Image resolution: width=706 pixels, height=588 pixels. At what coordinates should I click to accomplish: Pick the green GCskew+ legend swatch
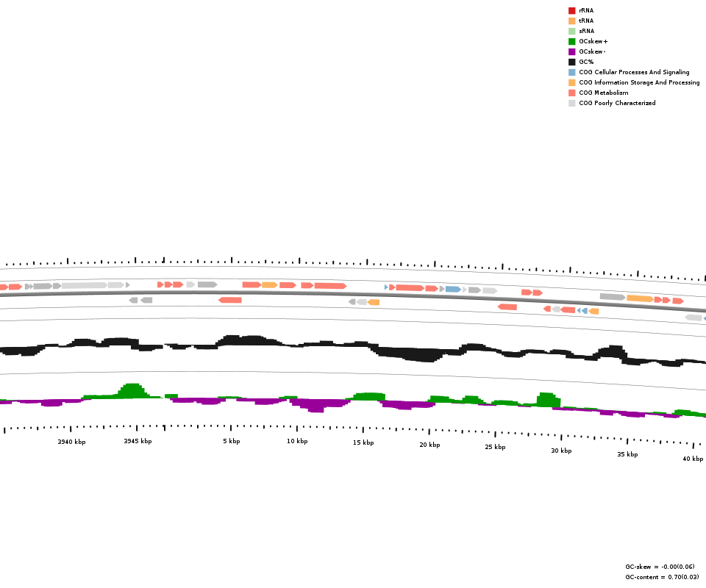(x=572, y=41)
